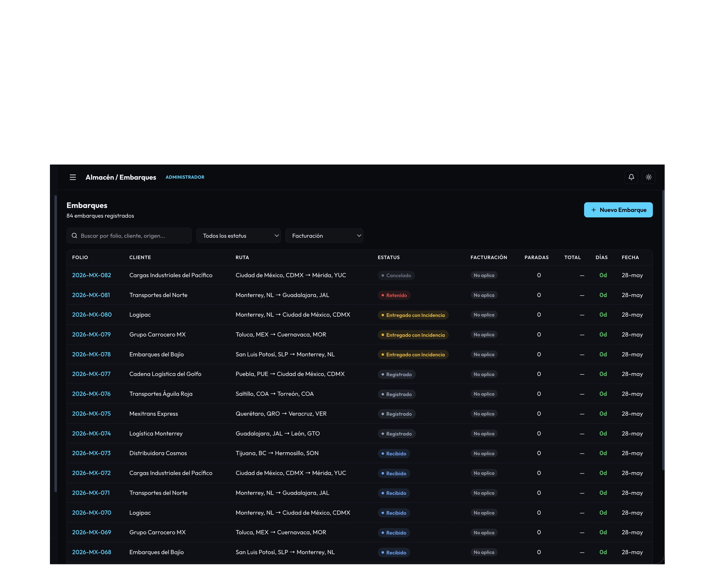Click Entregado con Incidencia badge for Logipac
The width and height of the screenshot is (715, 588).
point(413,315)
